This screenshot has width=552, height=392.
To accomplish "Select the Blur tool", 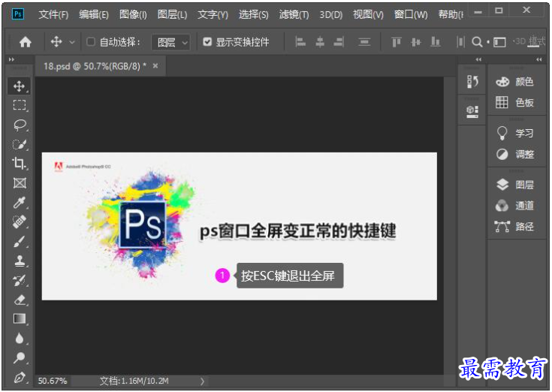I will click(20, 338).
